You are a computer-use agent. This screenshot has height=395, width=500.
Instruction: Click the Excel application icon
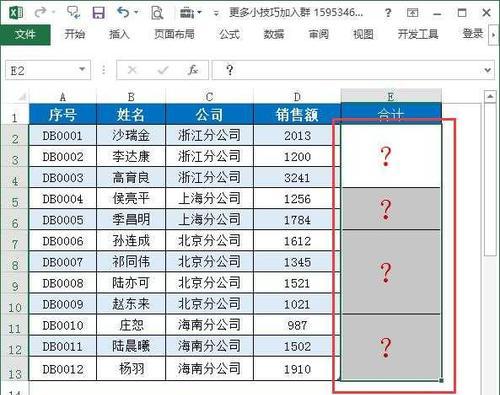16,13
